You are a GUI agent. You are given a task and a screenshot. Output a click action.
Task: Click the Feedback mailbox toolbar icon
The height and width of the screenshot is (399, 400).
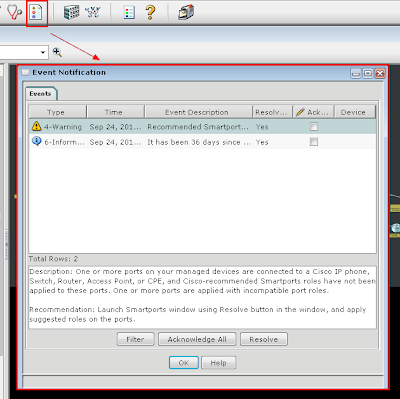[186, 12]
